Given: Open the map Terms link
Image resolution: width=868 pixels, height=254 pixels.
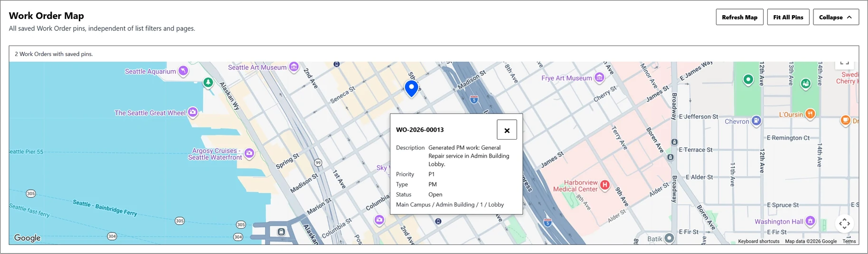Looking at the screenshot, I should 849,241.
